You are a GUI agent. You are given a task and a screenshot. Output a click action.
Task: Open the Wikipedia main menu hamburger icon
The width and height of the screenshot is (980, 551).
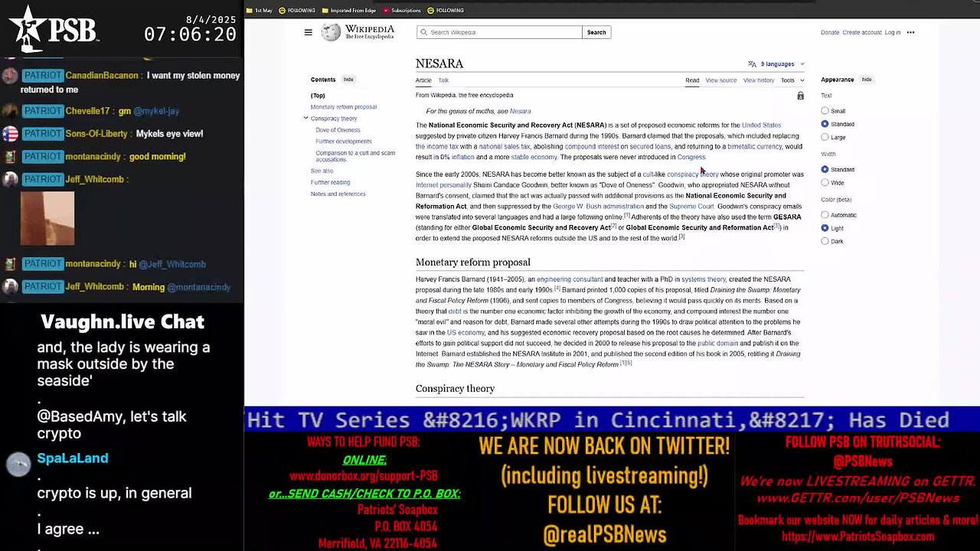[308, 32]
